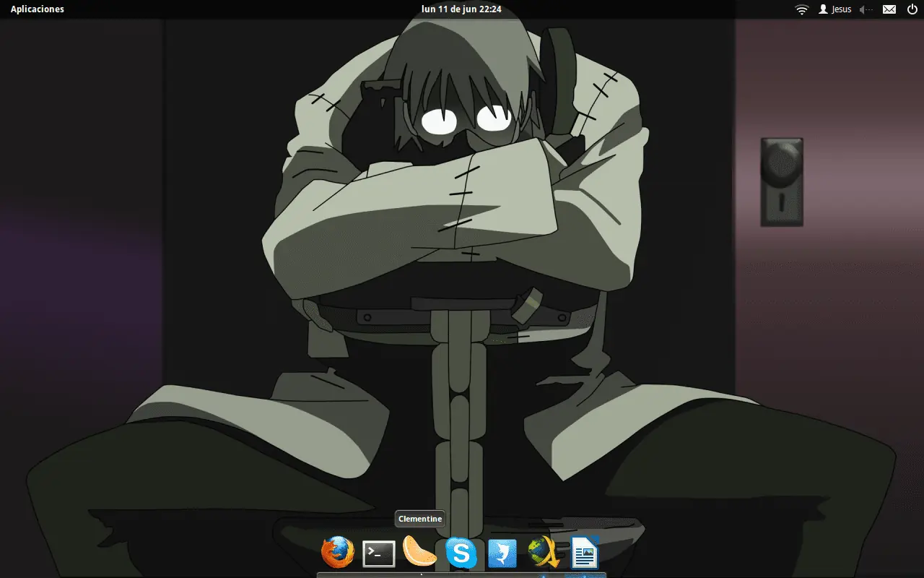The width and height of the screenshot is (924, 578).
Task: Open the mail envelope indicator
Action: click(x=889, y=9)
